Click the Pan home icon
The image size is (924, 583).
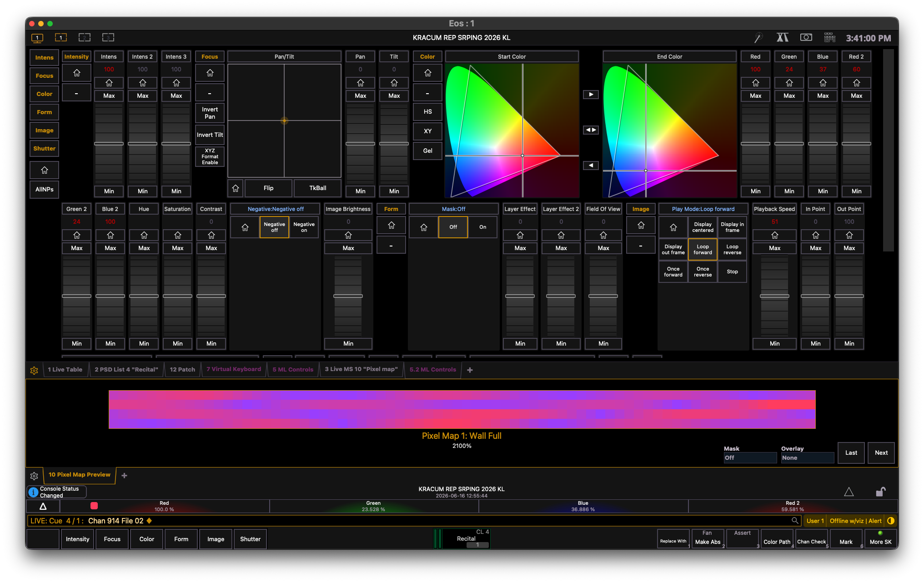(x=360, y=83)
